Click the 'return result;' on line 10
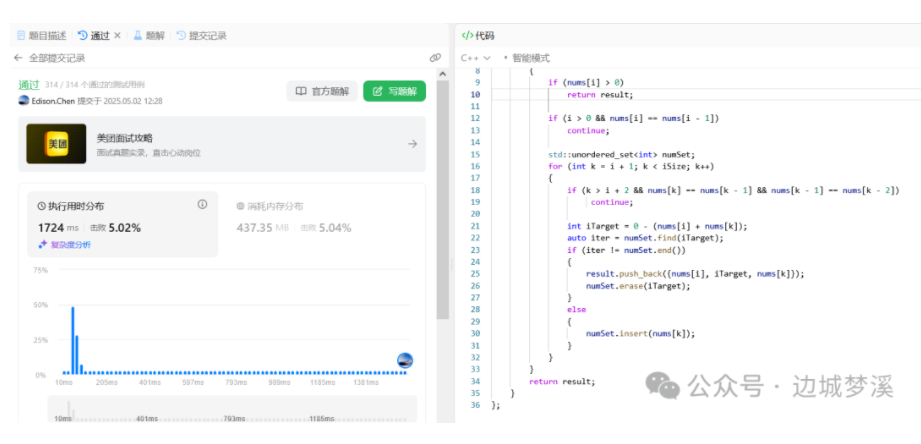Screen dimensions: 921x444 (x=600, y=94)
